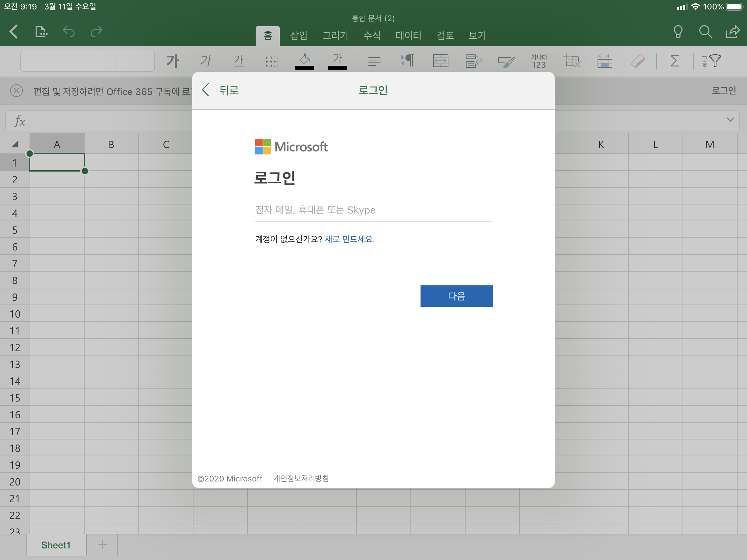Screen dimensions: 747x560
Task: Click the blue 다음 button
Action: click(456, 296)
